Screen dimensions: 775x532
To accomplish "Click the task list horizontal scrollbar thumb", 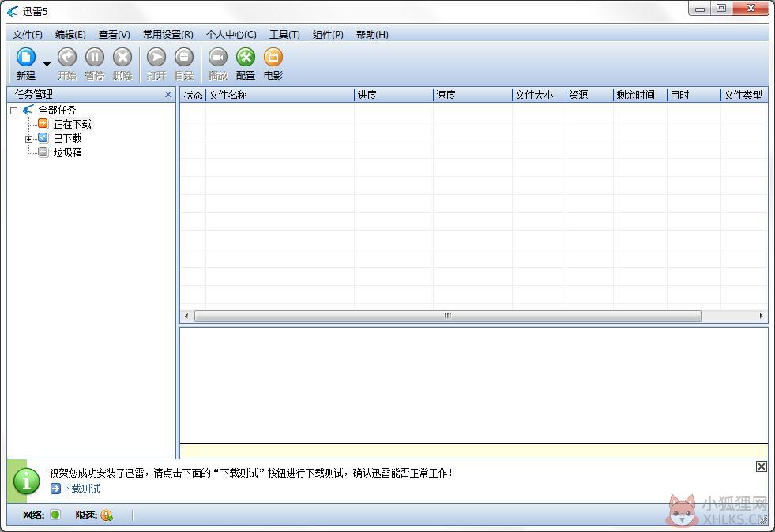I will [448, 316].
